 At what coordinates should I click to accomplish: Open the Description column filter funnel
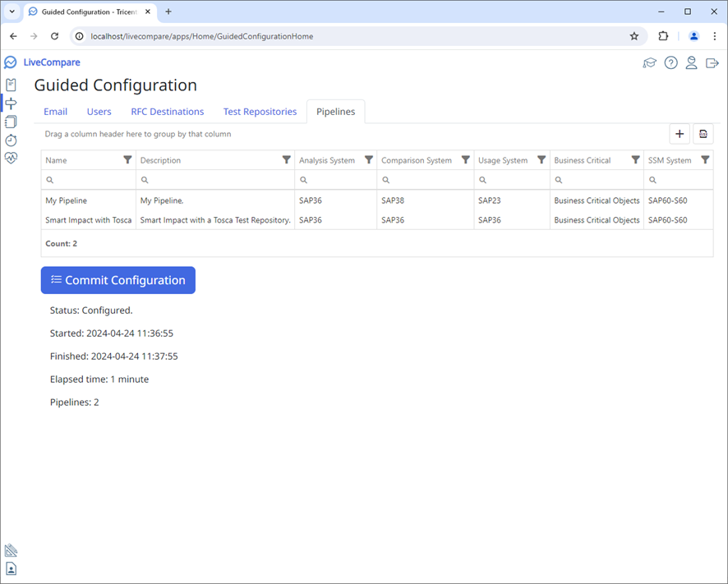pyautogui.click(x=286, y=159)
